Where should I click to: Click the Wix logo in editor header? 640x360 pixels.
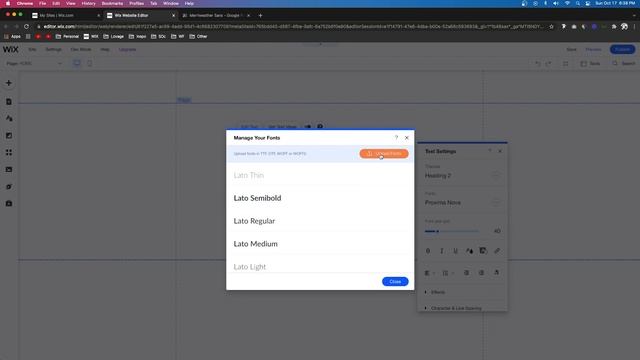(11, 49)
